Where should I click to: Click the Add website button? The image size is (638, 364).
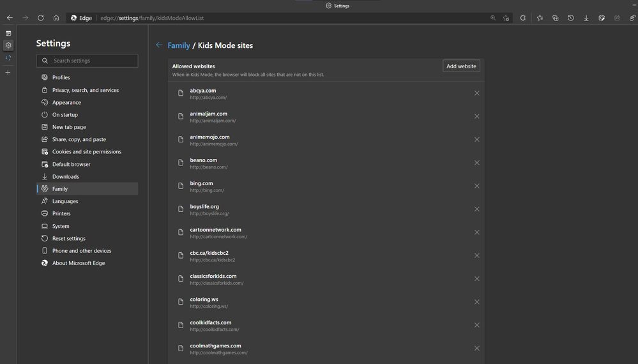point(461,66)
